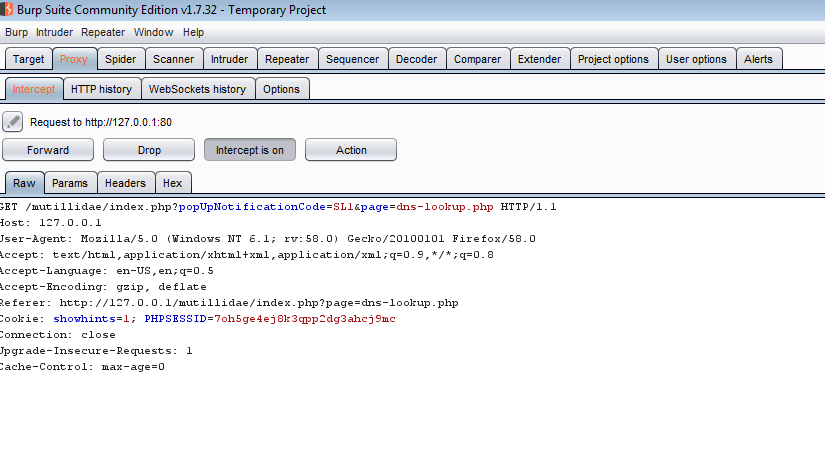The height and width of the screenshot is (454, 825).
Task: Open the Decoder tab
Action: point(416,59)
